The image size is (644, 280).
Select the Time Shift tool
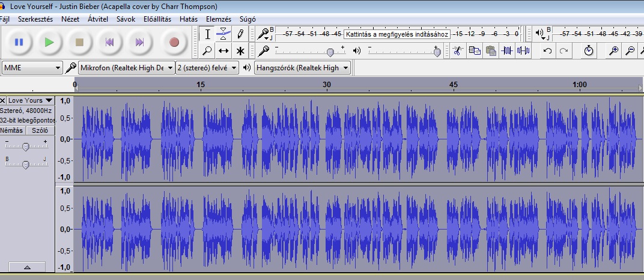pyautogui.click(x=223, y=51)
